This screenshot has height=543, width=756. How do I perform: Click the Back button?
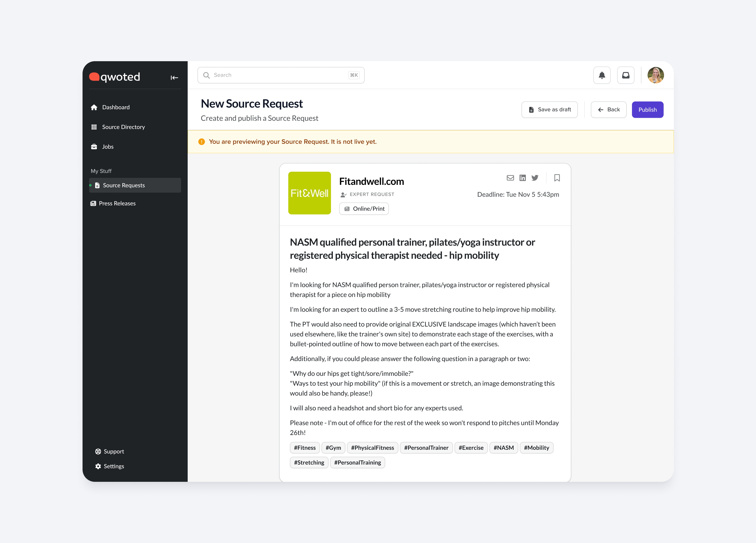608,110
